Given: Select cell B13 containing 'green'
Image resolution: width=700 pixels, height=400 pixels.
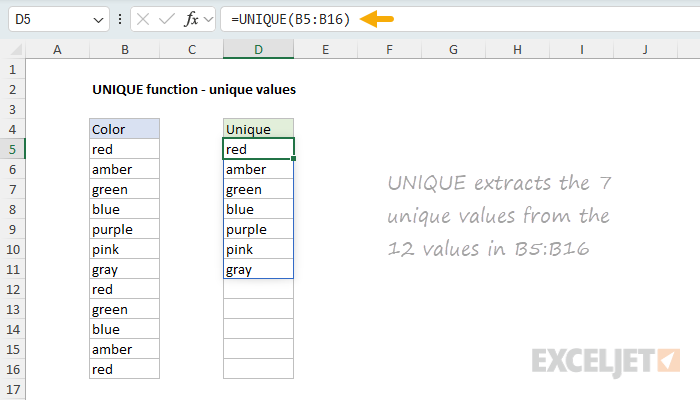Looking at the screenshot, I should (125, 309).
